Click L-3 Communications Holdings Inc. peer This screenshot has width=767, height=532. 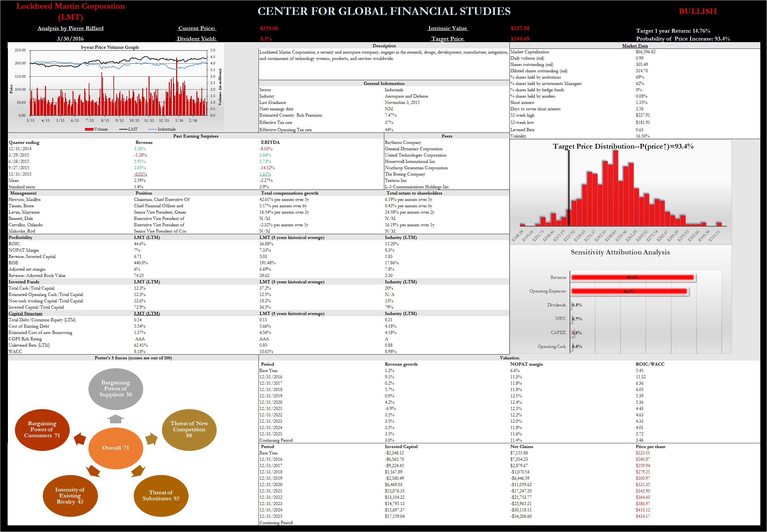pos(417,187)
